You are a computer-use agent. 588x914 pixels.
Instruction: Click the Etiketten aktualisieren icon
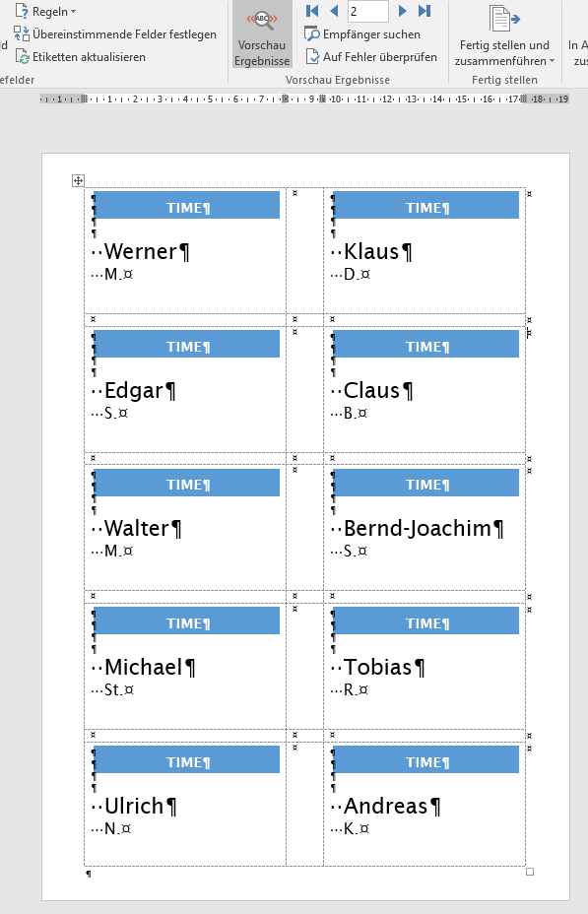(22, 56)
